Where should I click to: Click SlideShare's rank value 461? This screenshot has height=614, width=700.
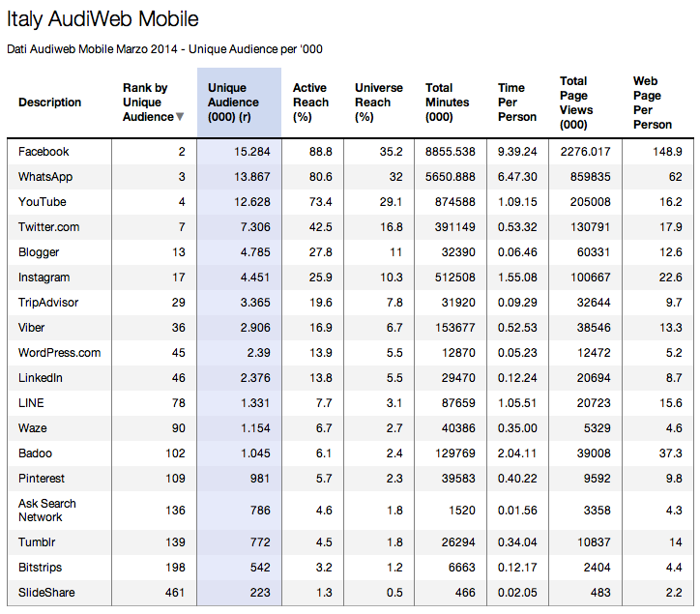[175, 593]
